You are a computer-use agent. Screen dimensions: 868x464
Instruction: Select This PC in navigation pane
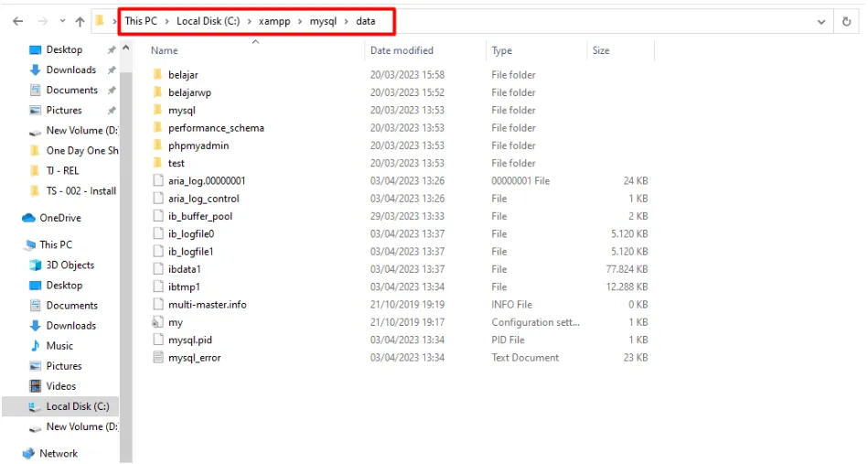pos(56,244)
